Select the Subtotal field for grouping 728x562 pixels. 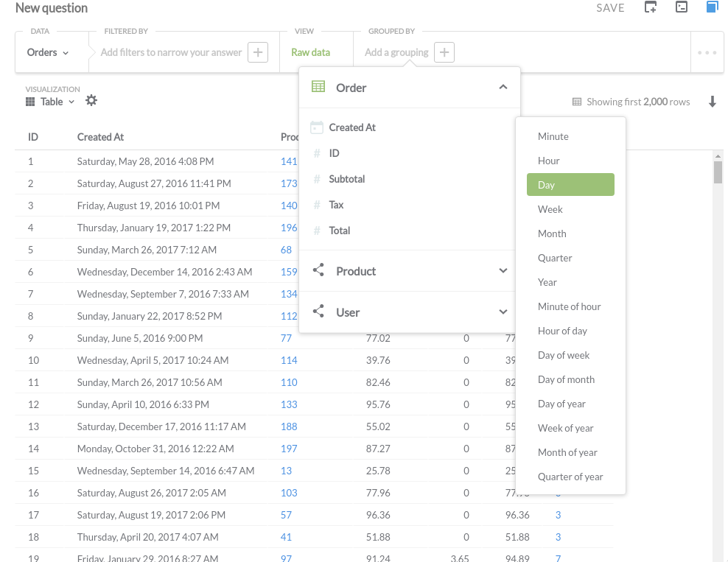[x=346, y=179]
